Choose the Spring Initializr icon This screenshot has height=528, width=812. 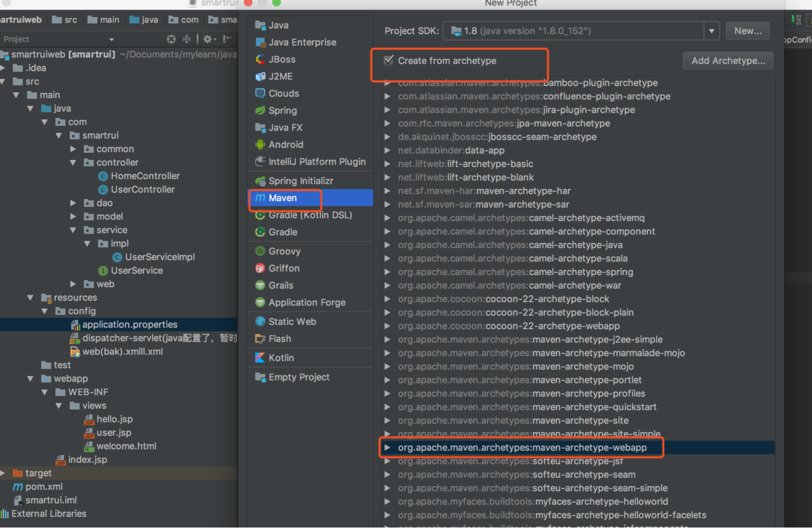point(260,181)
